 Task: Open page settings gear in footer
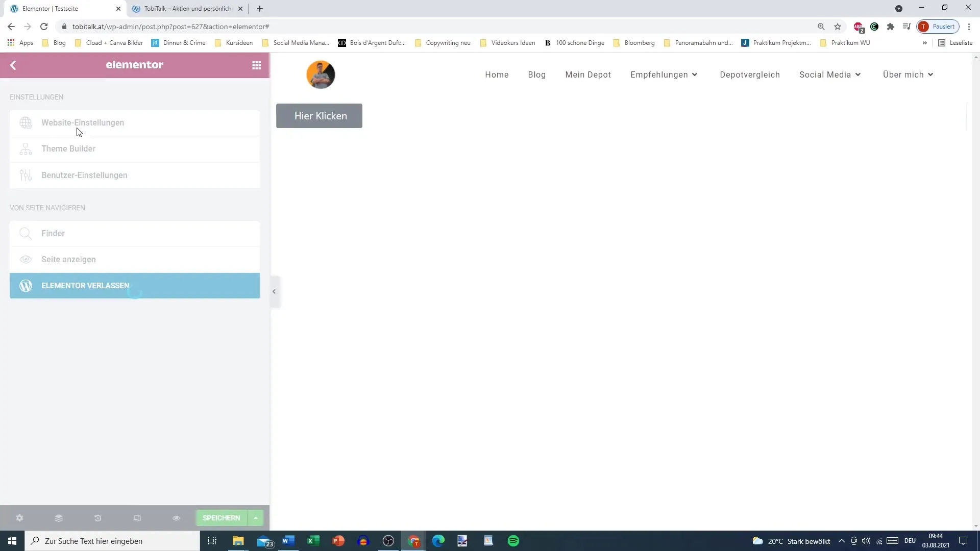click(x=19, y=518)
